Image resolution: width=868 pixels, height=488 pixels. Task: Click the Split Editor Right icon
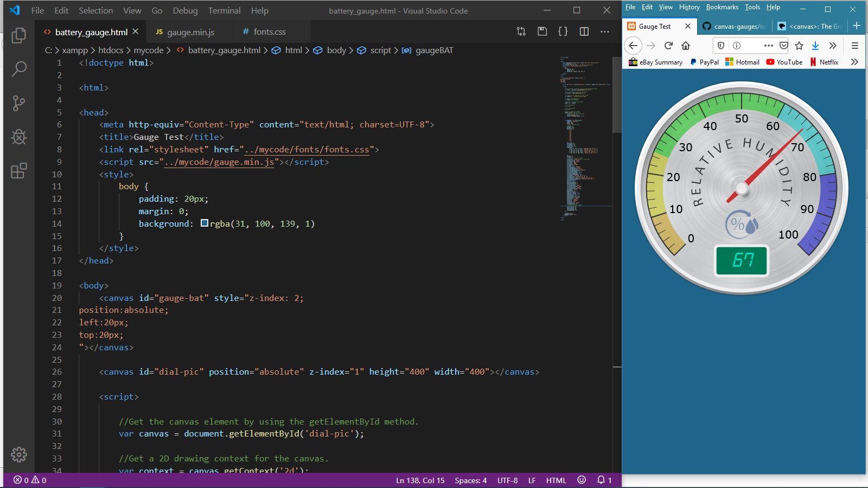click(x=584, y=31)
